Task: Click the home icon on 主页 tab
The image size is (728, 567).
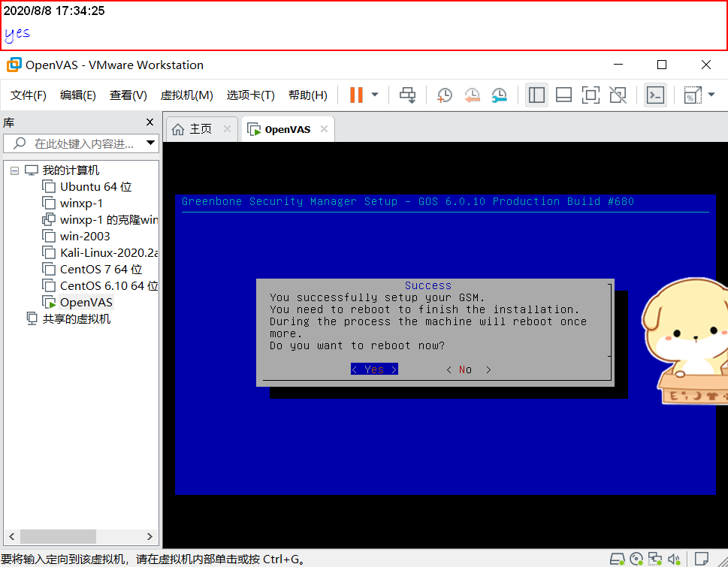Action: (178, 129)
